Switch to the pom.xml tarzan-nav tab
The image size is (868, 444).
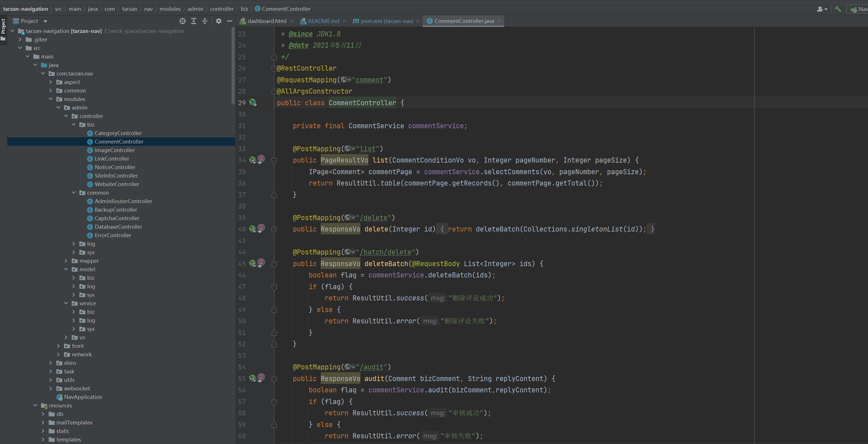click(385, 21)
